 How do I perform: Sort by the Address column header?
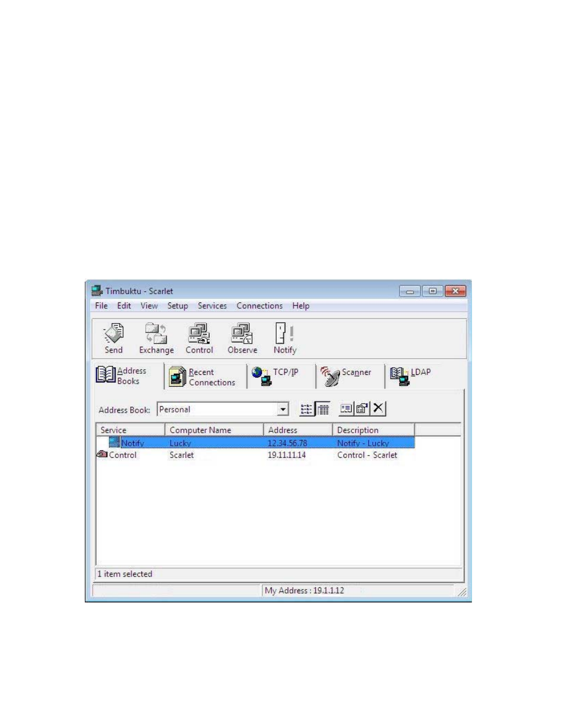tap(297, 430)
